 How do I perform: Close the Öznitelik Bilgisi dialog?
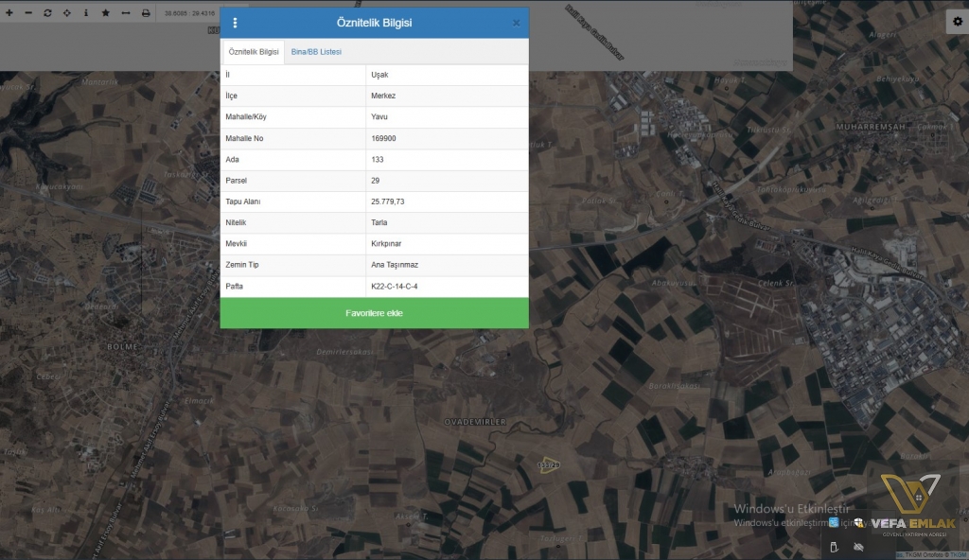click(516, 23)
